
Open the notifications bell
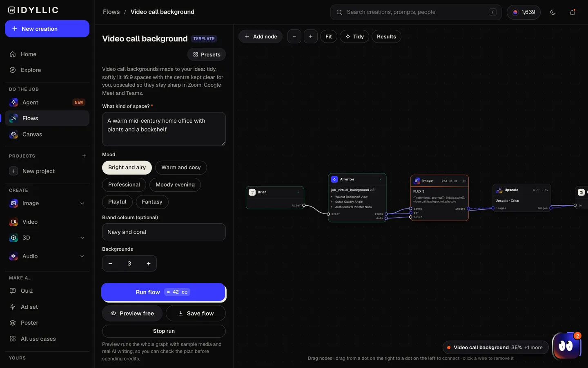pyautogui.click(x=572, y=12)
